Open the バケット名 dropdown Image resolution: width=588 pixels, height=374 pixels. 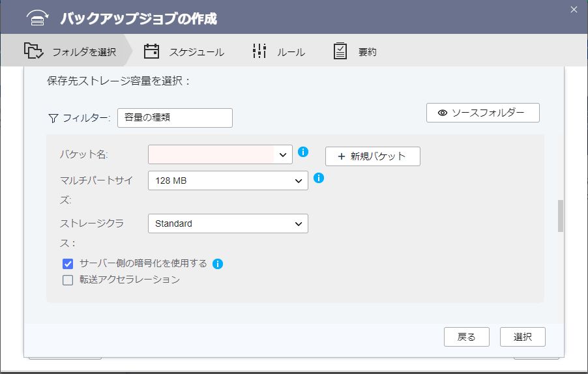(220, 154)
